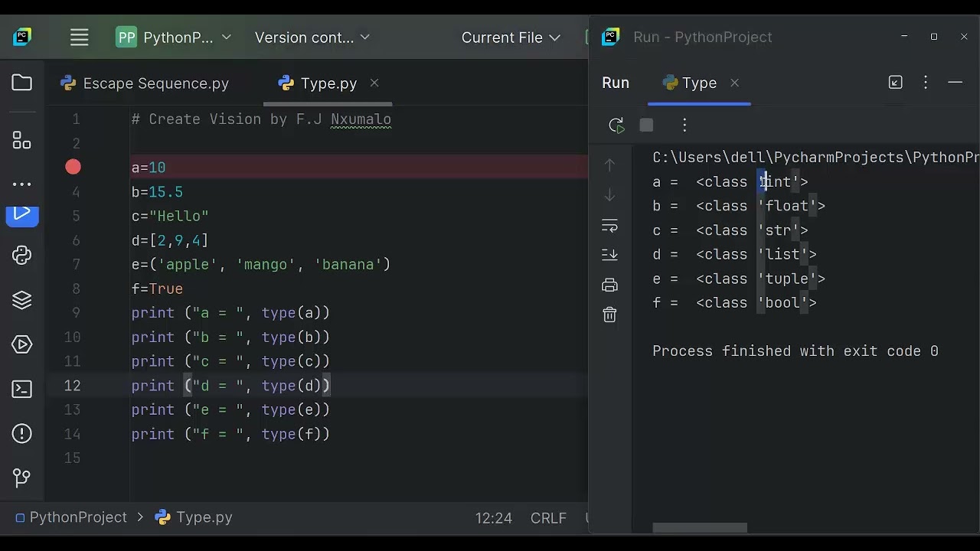This screenshot has width=980, height=551.
Task: Open Python Packages tool window
Action: [22, 256]
